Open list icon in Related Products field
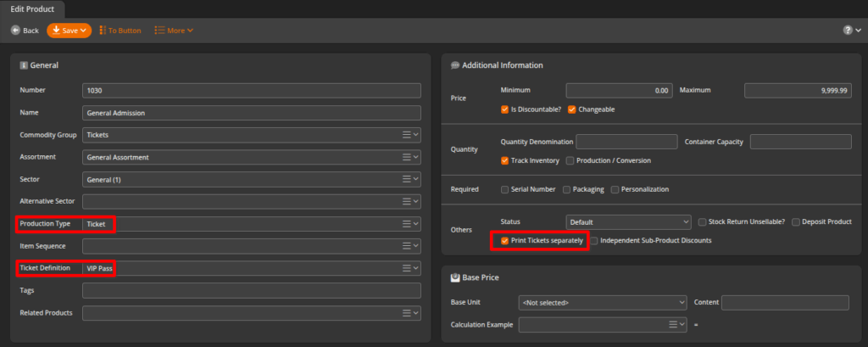Viewport: 868px width, 347px height. coord(407,313)
